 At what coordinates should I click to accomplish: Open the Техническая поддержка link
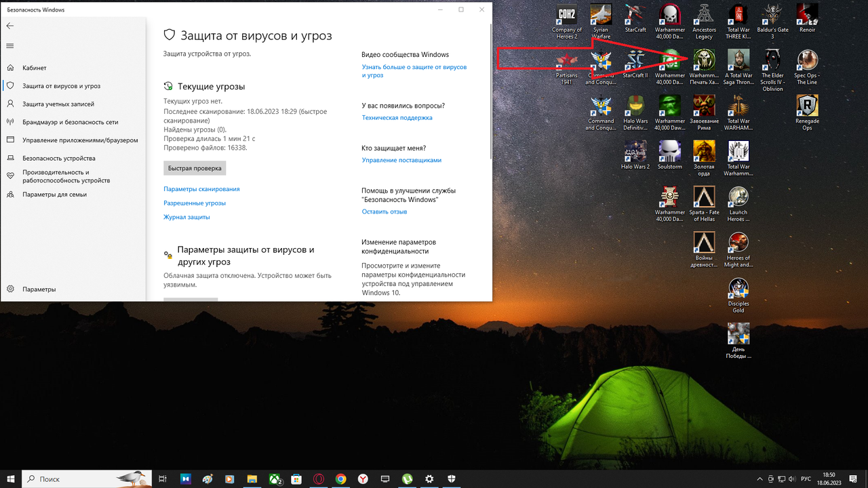[397, 118]
